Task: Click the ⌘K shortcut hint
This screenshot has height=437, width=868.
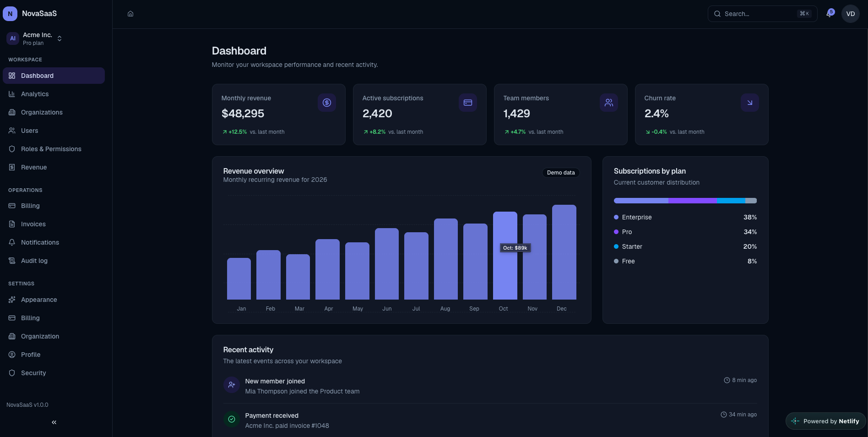Action: (804, 14)
